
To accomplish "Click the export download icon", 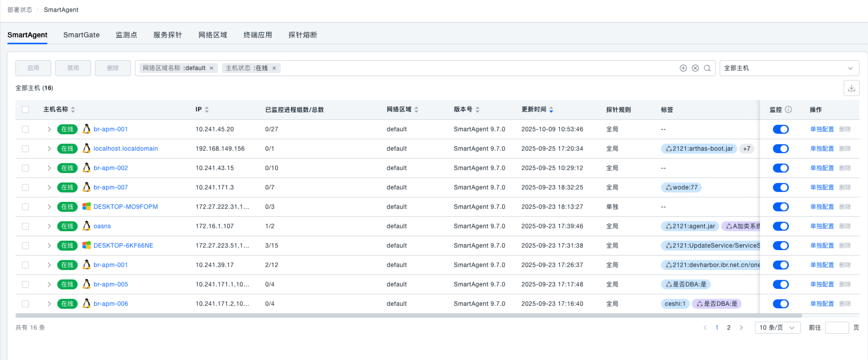I will point(851,88).
